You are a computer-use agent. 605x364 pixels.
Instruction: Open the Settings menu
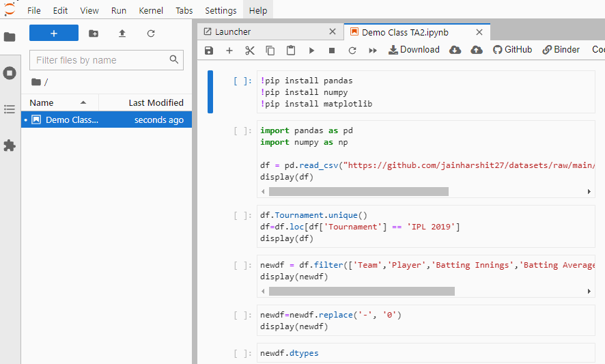point(221,10)
